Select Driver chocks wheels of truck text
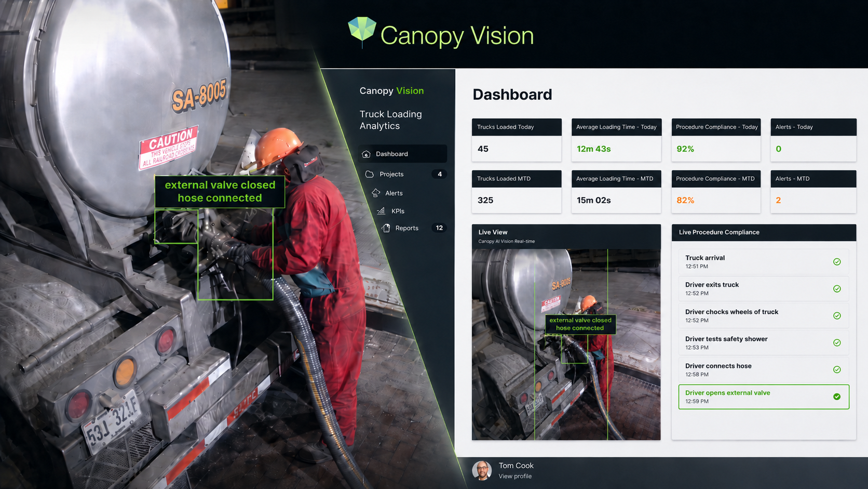Image resolution: width=868 pixels, height=489 pixels. click(731, 312)
